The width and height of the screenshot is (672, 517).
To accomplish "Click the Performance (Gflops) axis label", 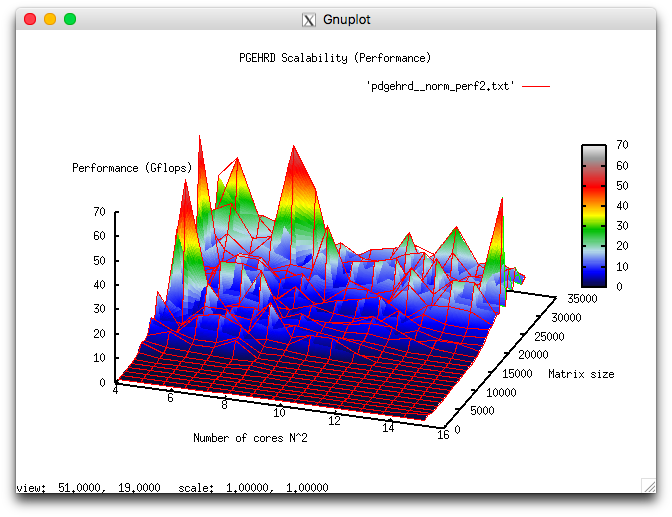I will coord(132,168).
